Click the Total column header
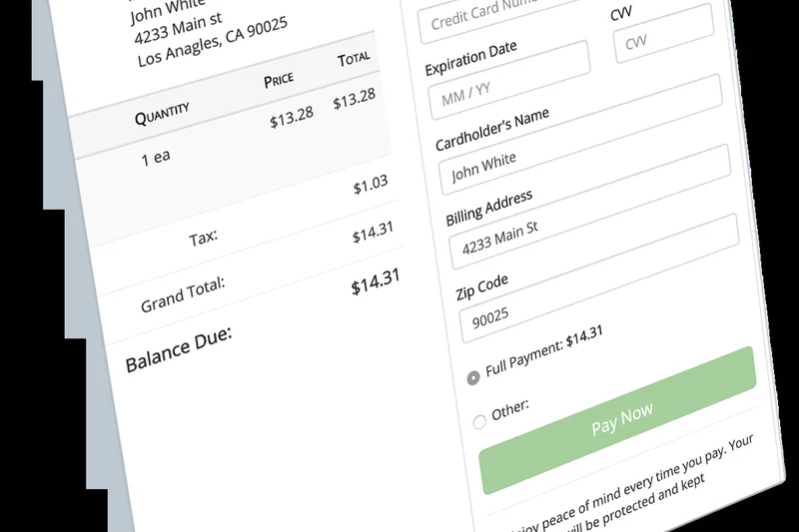 [x=354, y=59]
